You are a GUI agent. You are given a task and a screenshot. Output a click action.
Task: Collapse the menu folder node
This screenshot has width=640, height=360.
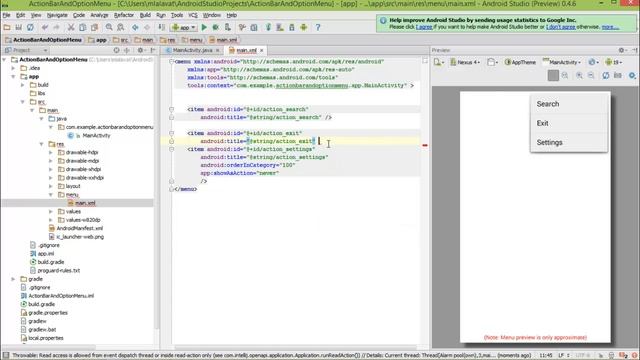(x=51, y=195)
